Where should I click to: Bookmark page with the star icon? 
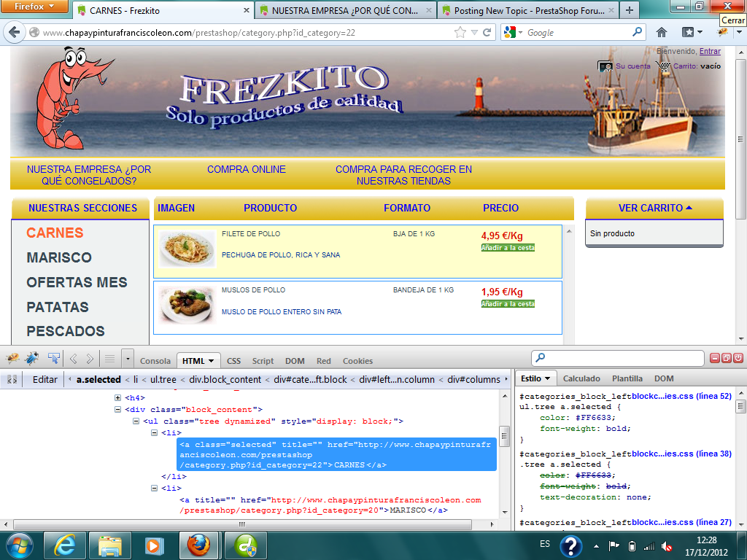(460, 32)
